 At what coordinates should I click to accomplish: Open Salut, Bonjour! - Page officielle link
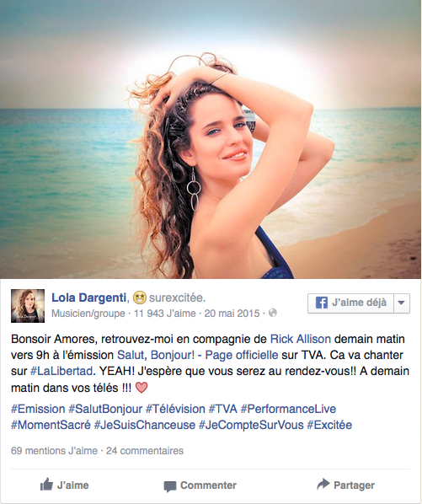[197, 355]
